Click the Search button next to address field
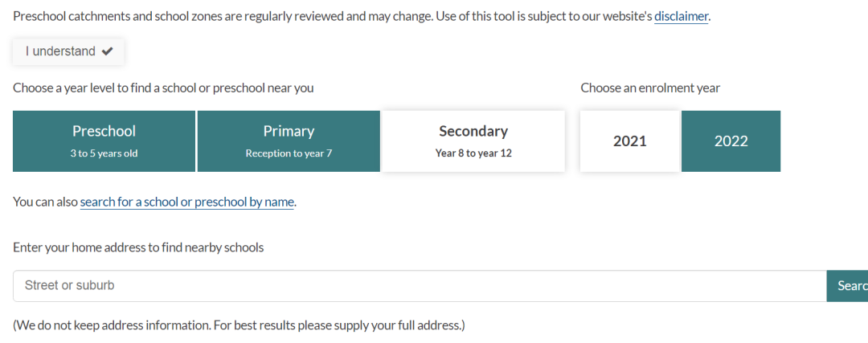The height and width of the screenshot is (343, 868). pos(848,286)
